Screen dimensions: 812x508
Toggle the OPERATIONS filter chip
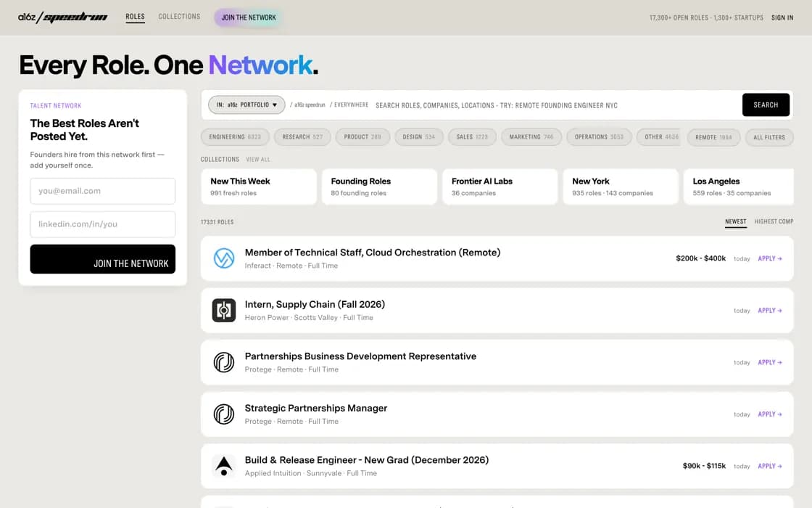pos(599,137)
